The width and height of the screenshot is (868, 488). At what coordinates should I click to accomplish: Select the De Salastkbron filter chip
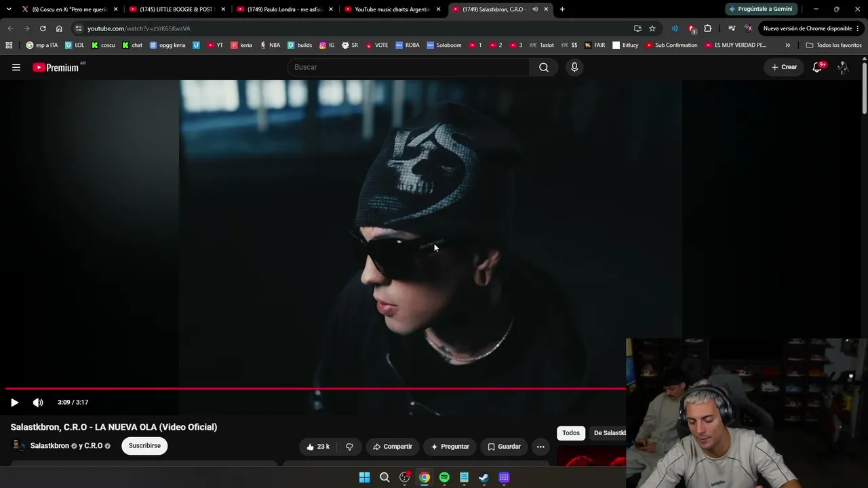coord(609,433)
